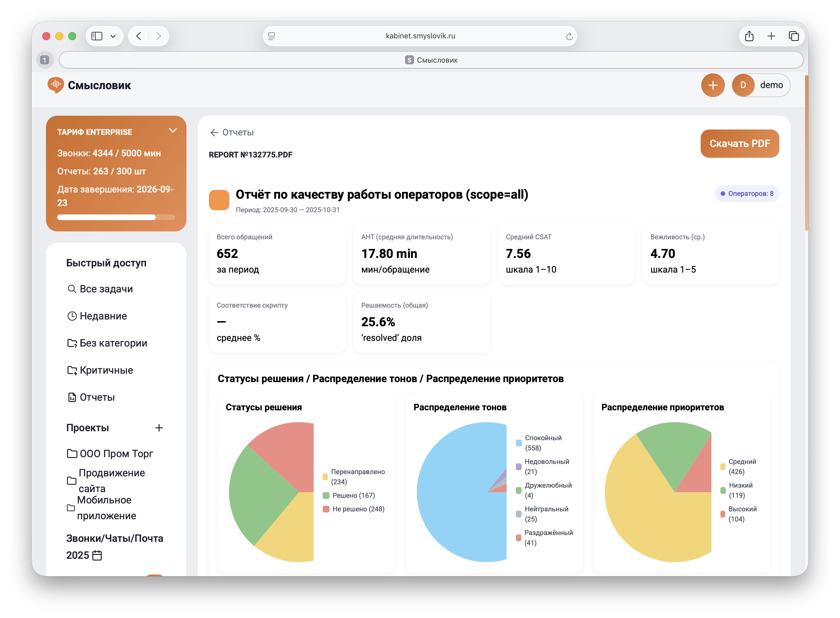This screenshot has height=618, width=840.
Task: Click the Safari share icon
Action: pos(749,36)
